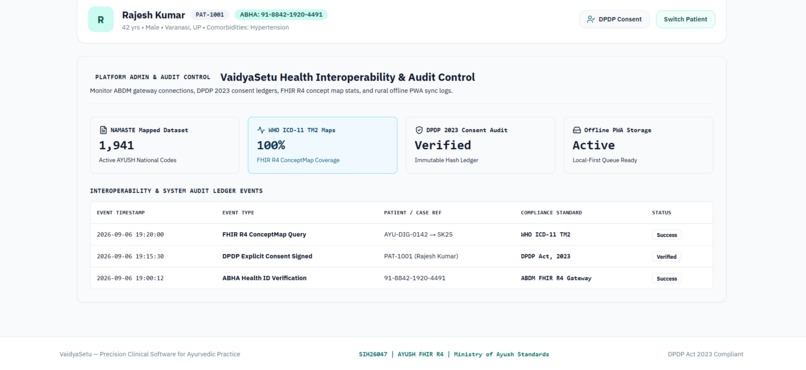The height and width of the screenshot is (370, 806).
Task: Click the footer text SIH26047 | AYUSH FHIR R4
Action: (454, 354)
